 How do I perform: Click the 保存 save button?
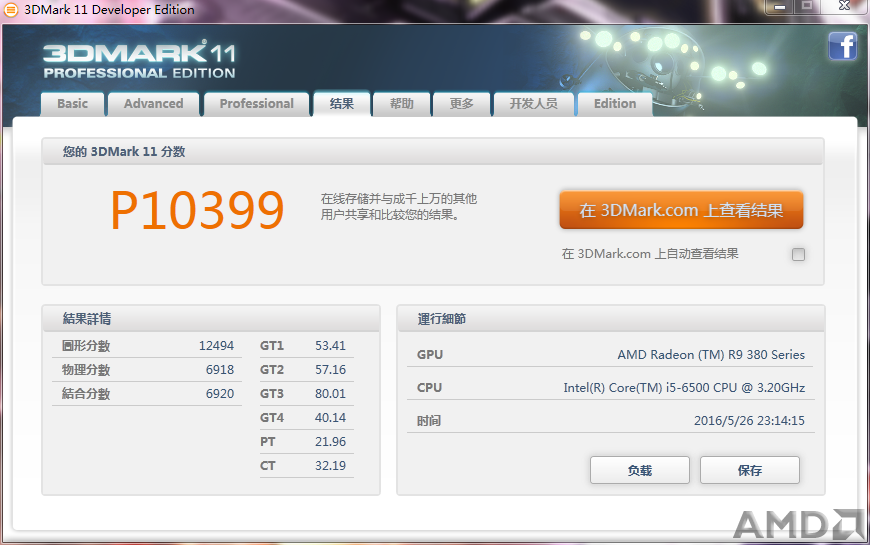pos(750,470)
